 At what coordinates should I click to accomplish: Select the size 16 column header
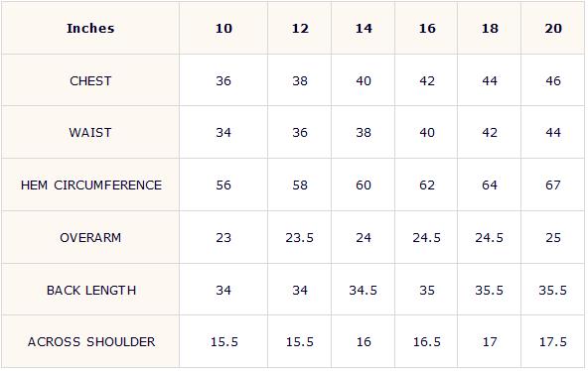tap(427, 29)
